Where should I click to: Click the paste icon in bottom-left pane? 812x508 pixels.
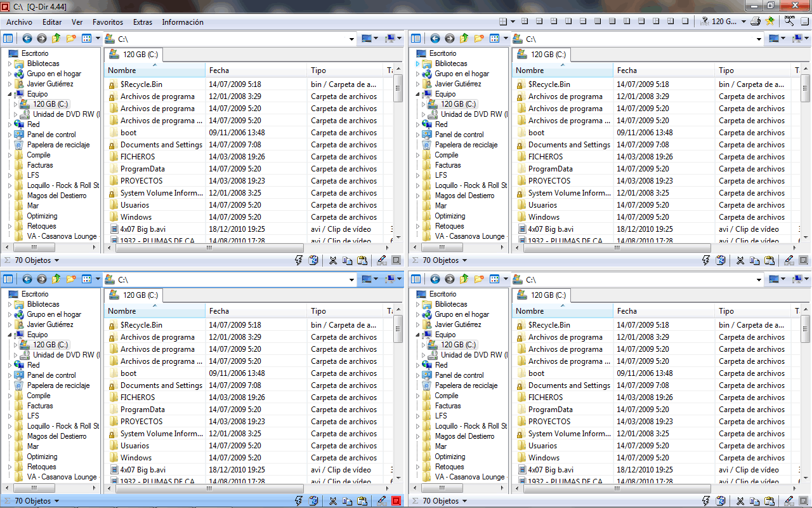click(x=362, y=501)
